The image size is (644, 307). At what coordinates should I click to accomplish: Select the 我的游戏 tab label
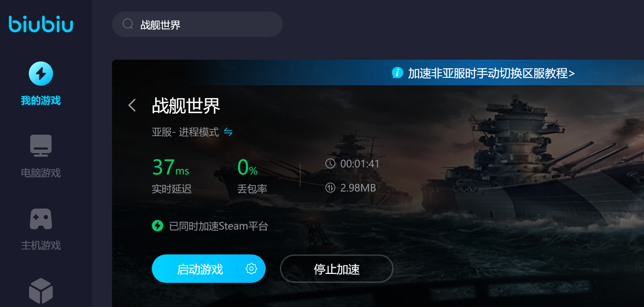(41, 101)
